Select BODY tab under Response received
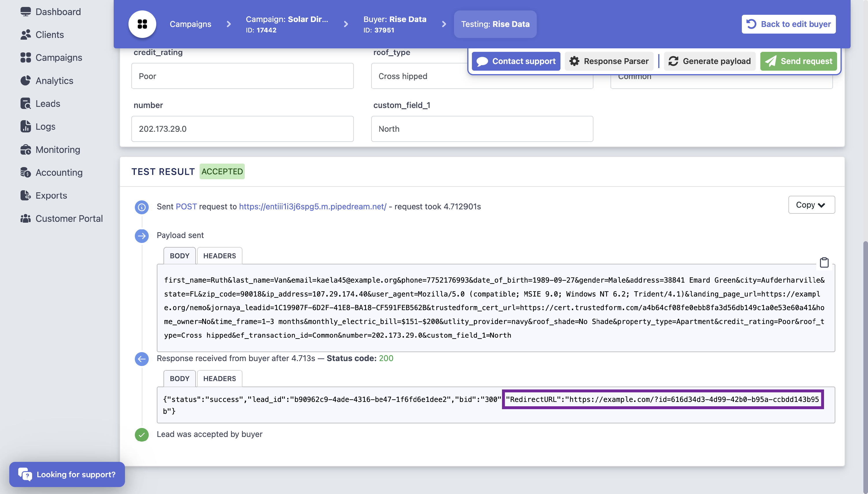This screenshot has height=494, width=868. [180, 379]
